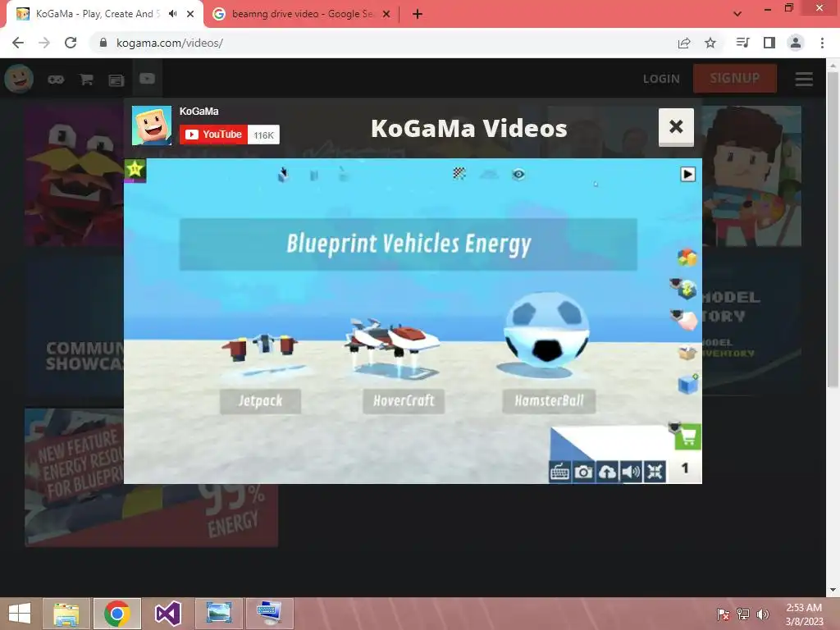840x630 pixels.
Task: Close the KoGaMa Videos popup
Action: [x=676, y=127]
